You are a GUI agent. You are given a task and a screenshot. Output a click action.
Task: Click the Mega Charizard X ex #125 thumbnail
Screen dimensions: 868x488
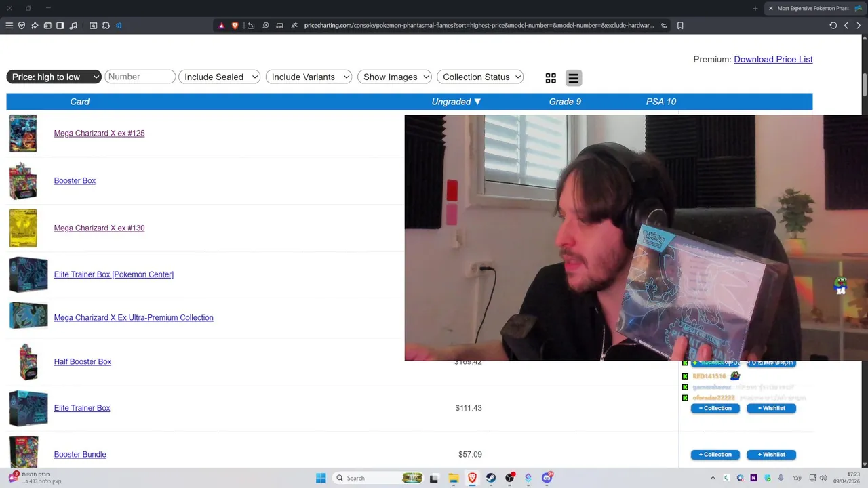point(23,134)
